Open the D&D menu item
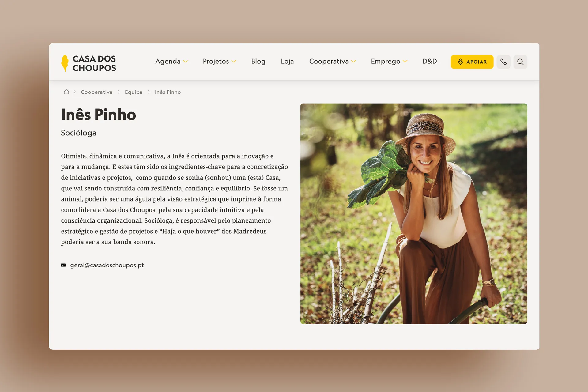Screen dimensions: 588x392 (x=430, y=61)
